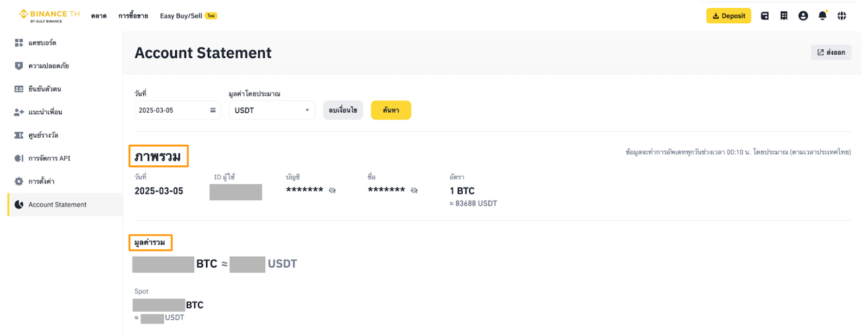Open การตั้งค่า settings in the sidebar

click(x=41, y=182)
